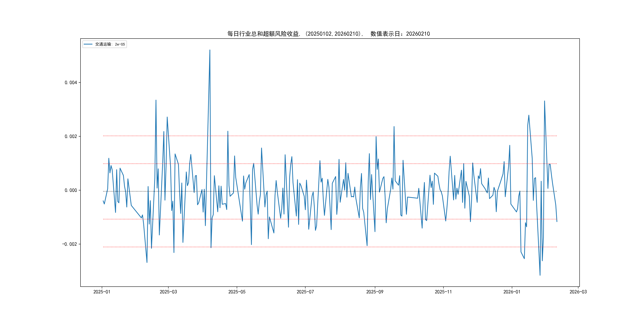Image resolution: width=644 pixels, height=322 pixels.
Task: Click the 2026-01 x-axis tick label
Action: (x=512, y=292)
